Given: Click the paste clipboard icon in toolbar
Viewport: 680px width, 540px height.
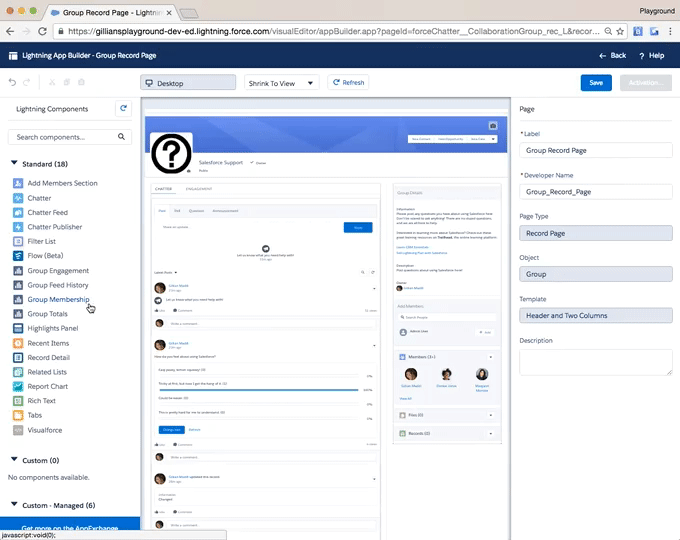Looking at the screenshot, I should (x=81, y=82).
